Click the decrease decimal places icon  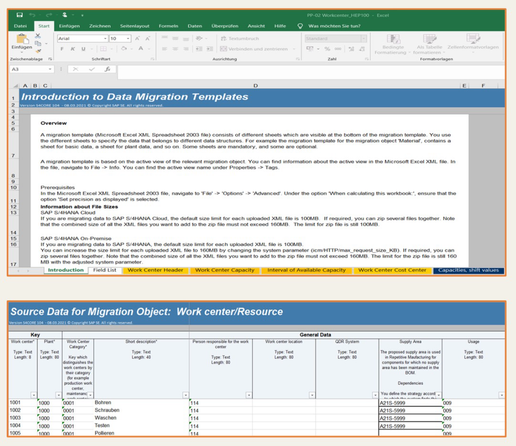pyautogui.click(x=362, y=49)
